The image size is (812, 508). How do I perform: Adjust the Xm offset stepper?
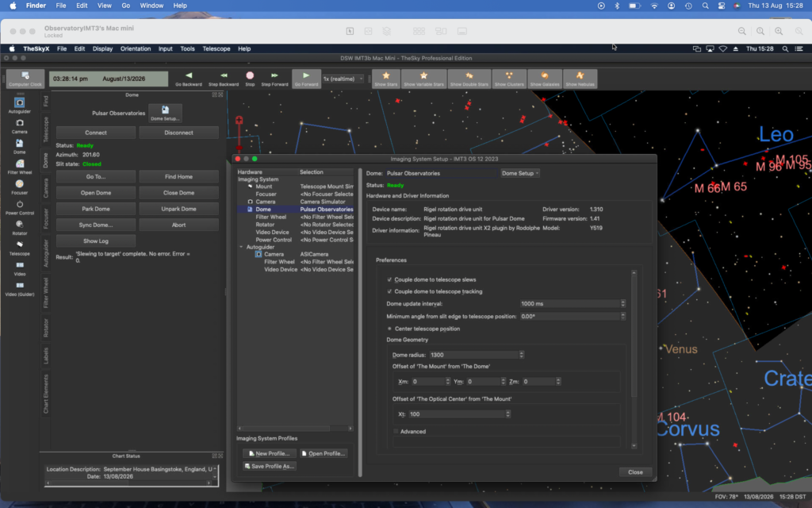(448, 382)
